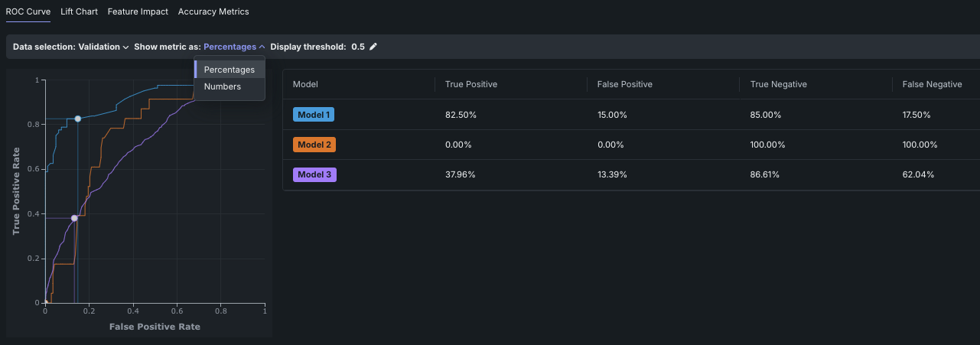Select the orange Model 2 badge
The height and width of the screenshot is (345, 980).
point(314,145)
